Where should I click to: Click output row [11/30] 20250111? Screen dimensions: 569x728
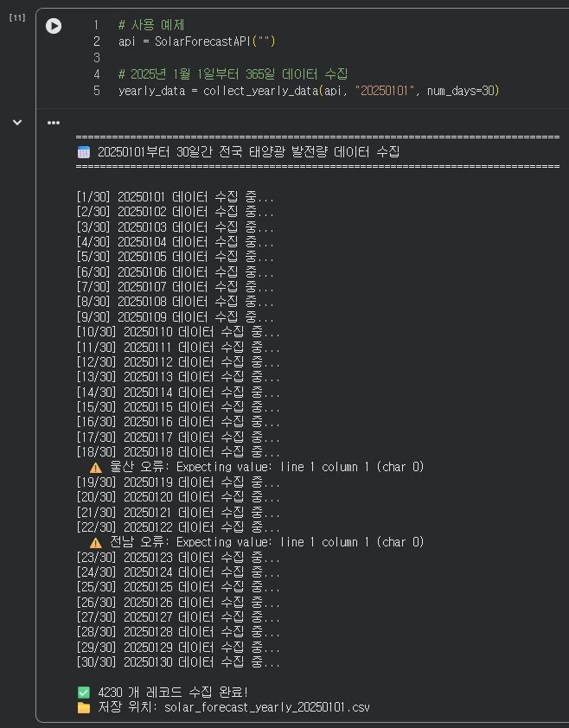(178, 348)
